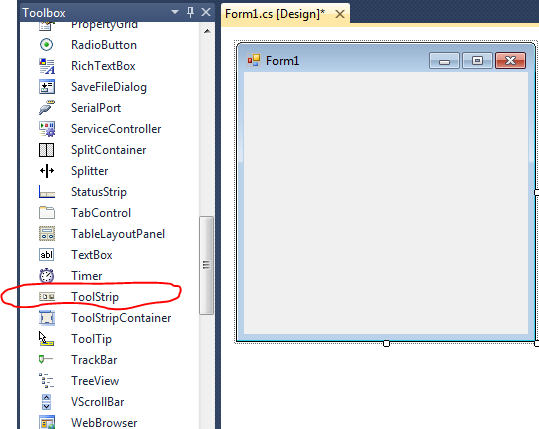Click the ServiceController label text
This screenshot has height=429, width=539.
coord(116,129)
